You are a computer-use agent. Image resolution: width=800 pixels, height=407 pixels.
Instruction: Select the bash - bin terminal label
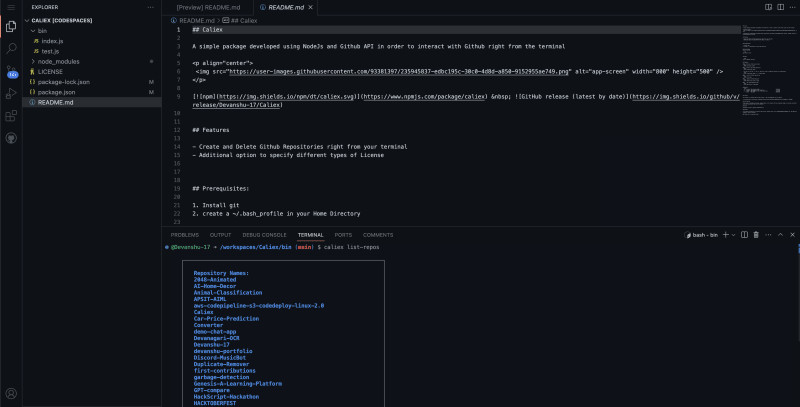(701, 235)
